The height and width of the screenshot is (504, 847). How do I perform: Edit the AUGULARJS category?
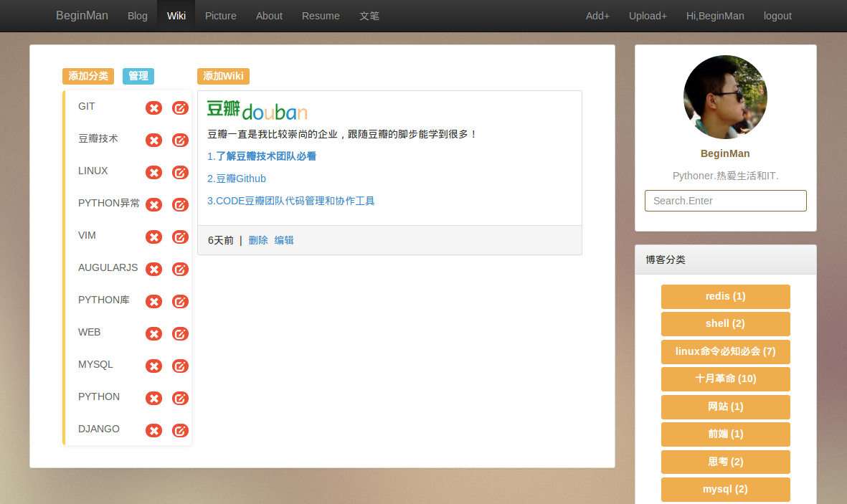(180, 269)
